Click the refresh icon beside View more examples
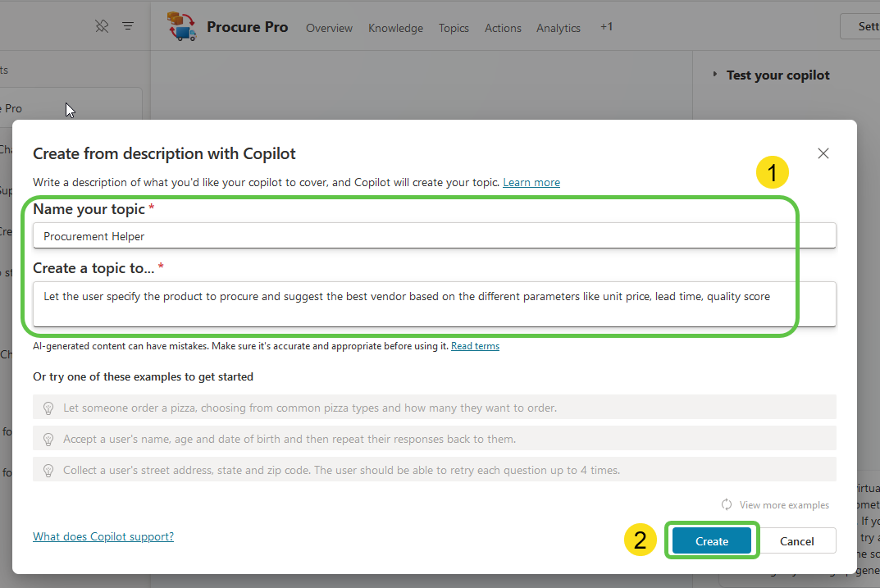Viewport: 880px width, 588px height. click(x=726, y=504)
